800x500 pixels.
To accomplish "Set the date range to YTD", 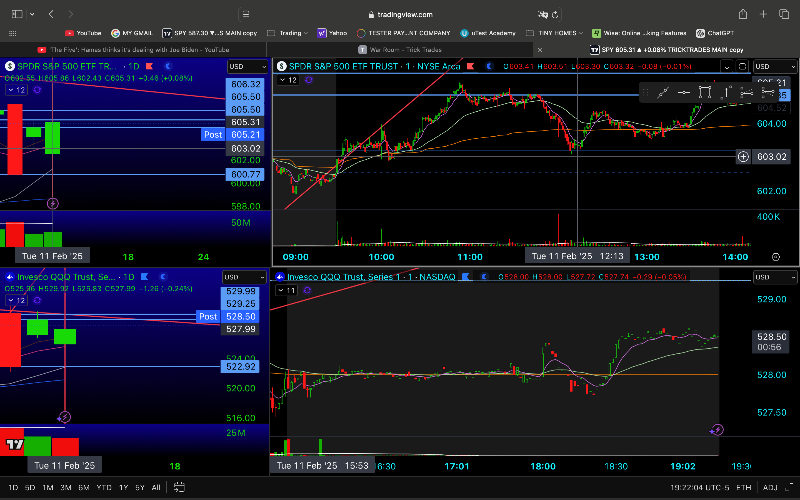I will coord(104,488).
